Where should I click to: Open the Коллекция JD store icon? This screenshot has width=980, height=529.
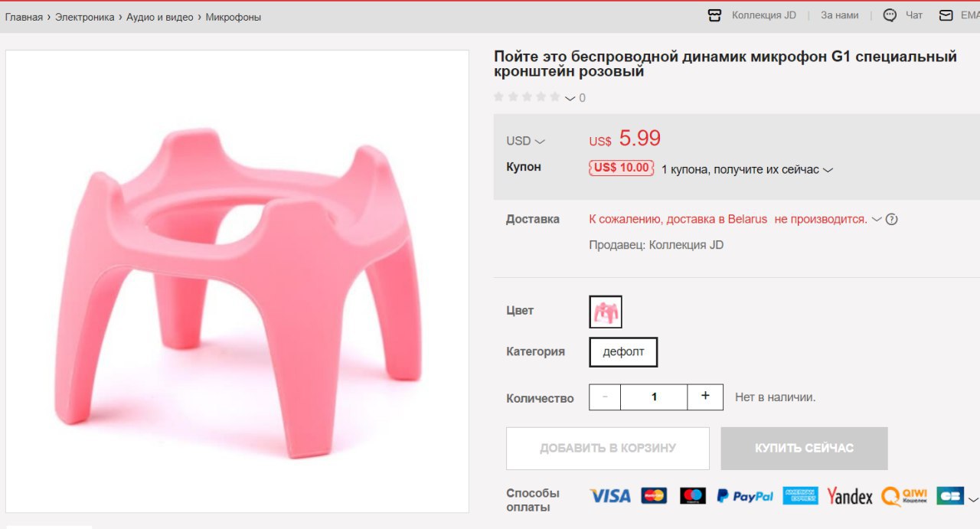(714, 15)
